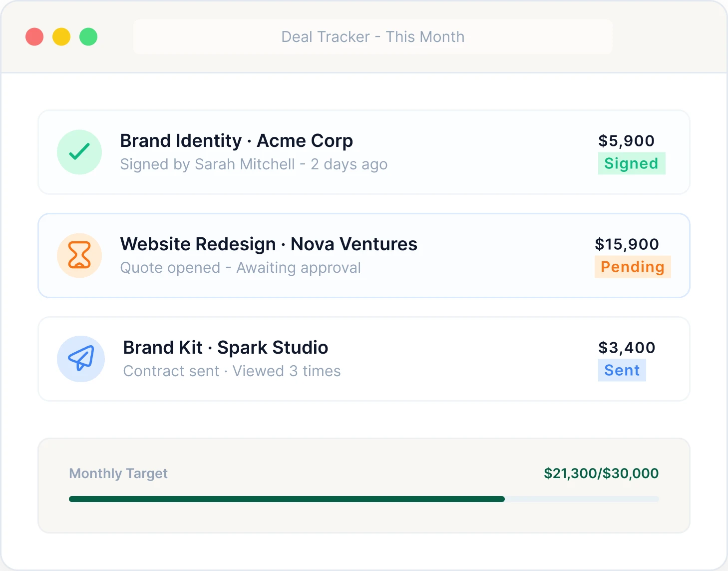Screen dimensions: 728x571
Task: Click the Deal Tracker - This Month title bar
Action: click(x=373, y=37)
